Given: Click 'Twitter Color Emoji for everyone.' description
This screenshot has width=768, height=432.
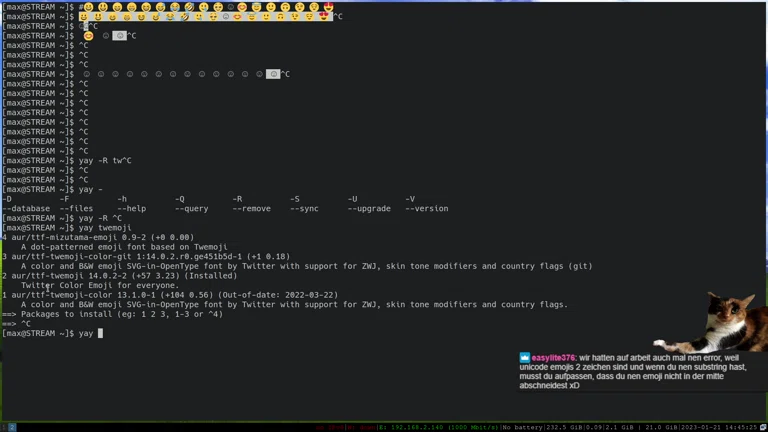Looking at the screenshot, I should click(100, 285).
